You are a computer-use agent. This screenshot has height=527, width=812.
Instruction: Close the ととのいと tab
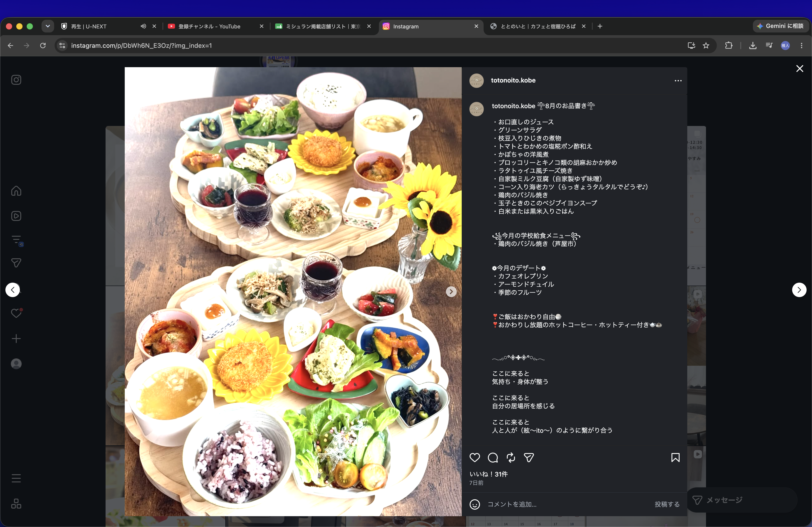coord(584,26)
